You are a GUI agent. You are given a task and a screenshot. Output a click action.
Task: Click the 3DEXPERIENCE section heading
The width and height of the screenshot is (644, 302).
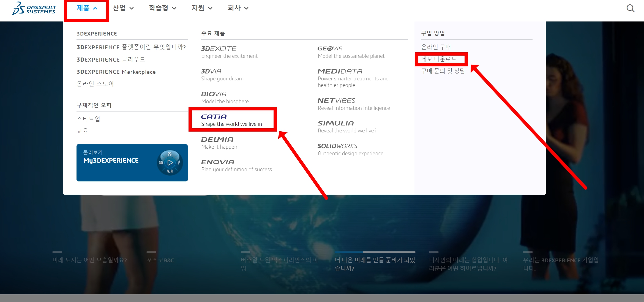(x=97, y=34)
